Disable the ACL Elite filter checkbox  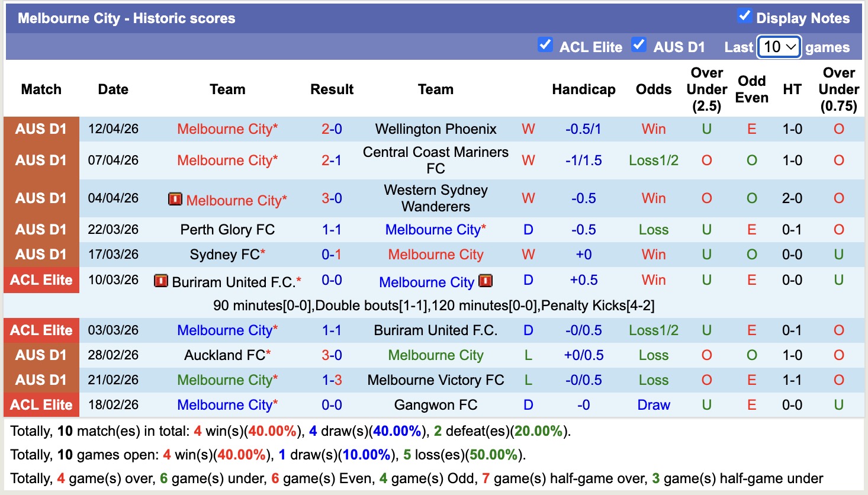click(x=545, y=44)
